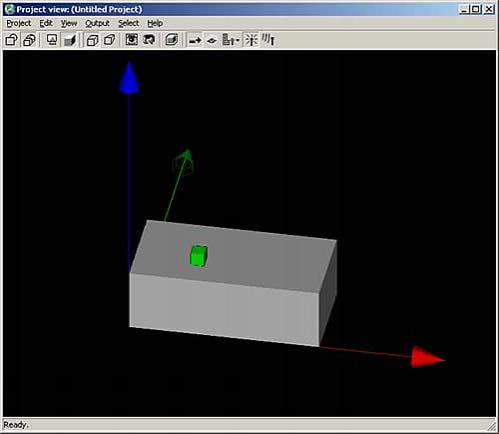Click the vertical lines with arrow toolbar icon

[x=268, y=40]
